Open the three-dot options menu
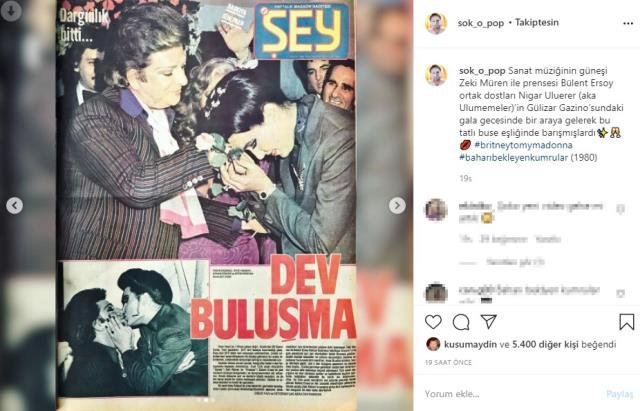The width and height of the screenshot is (640, 411). click(628, 24)
